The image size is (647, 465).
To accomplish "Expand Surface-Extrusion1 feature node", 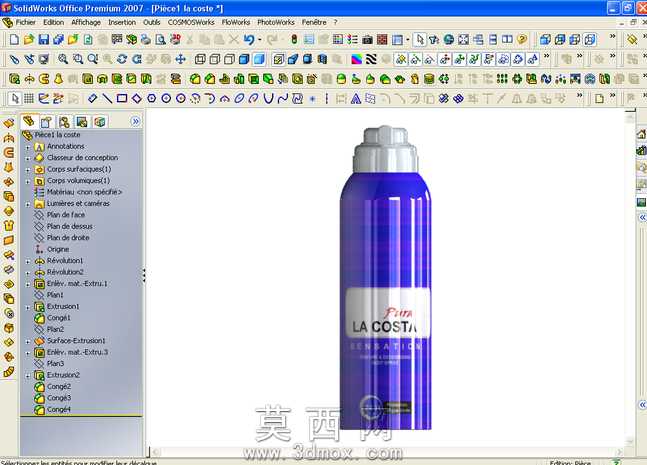I will 28,341.
